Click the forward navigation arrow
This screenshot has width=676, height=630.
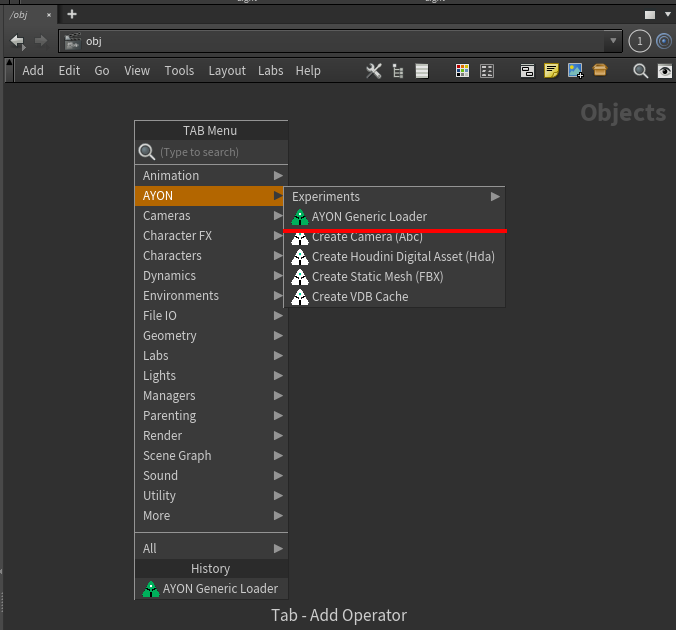click(41, 41)
